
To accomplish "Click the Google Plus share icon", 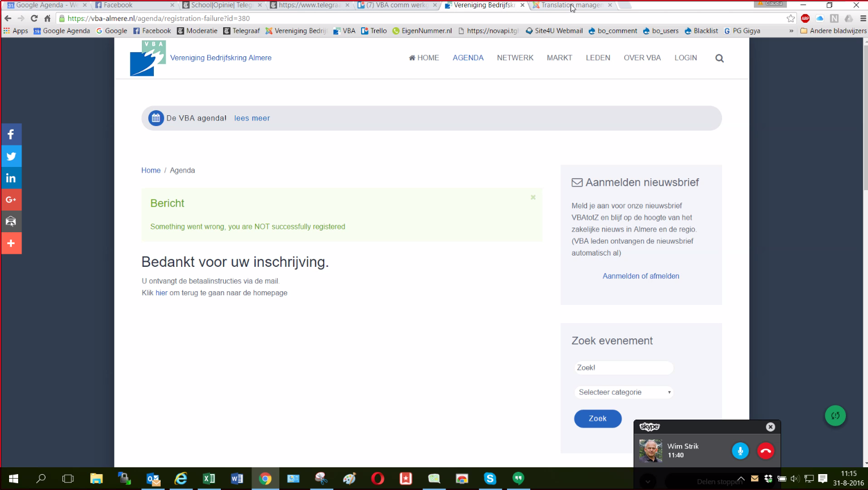I will tap(11, 200).
